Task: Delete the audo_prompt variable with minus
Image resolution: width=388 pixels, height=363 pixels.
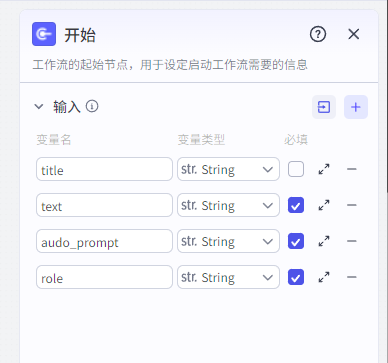Action: coord(352,241)
